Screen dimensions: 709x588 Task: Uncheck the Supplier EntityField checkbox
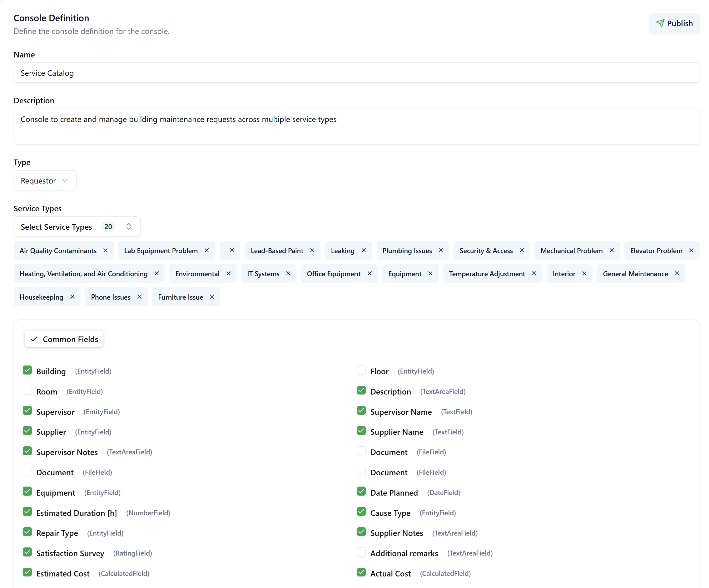pos(27,431)
